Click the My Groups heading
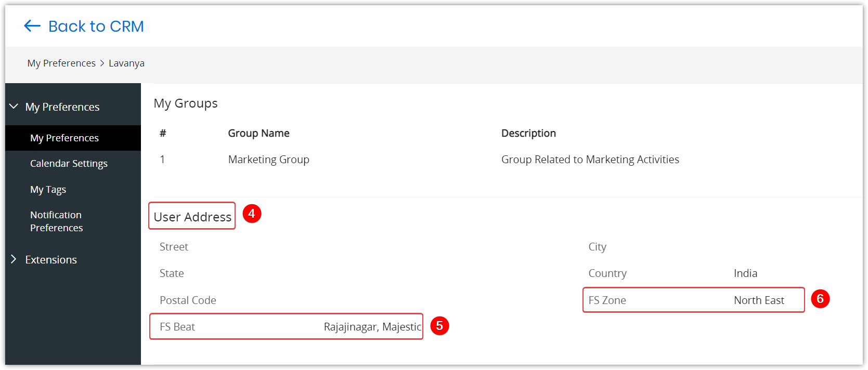The image size is (868, 370). click(186, 103)
